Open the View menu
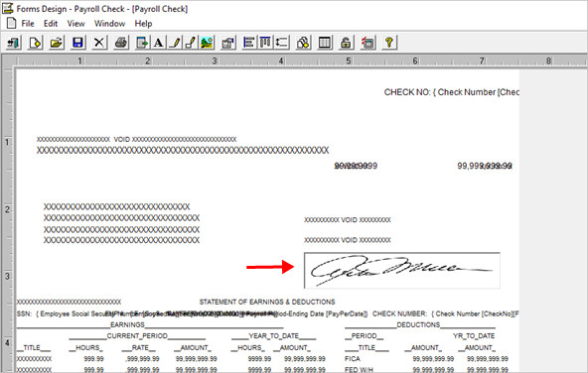This screenshot has width=588, height=373. (x=75, y=24)
